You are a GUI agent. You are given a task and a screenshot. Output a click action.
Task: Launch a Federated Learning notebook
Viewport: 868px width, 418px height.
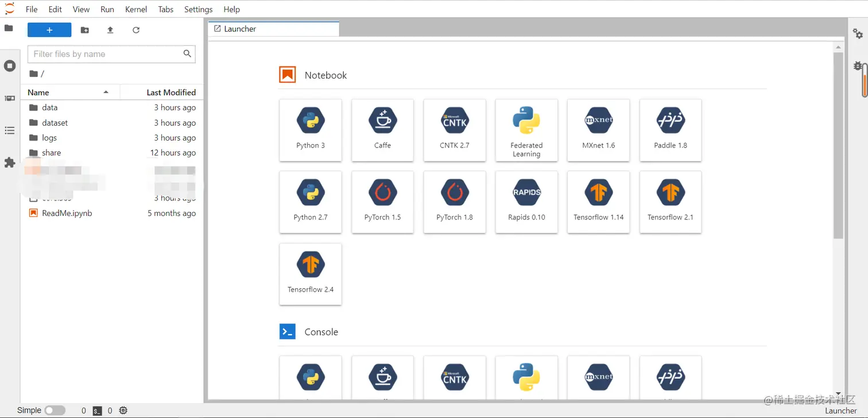526,130
